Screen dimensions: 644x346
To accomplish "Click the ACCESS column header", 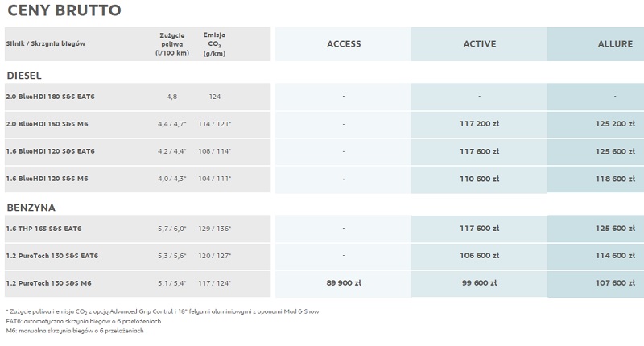I will click(344, 44).
